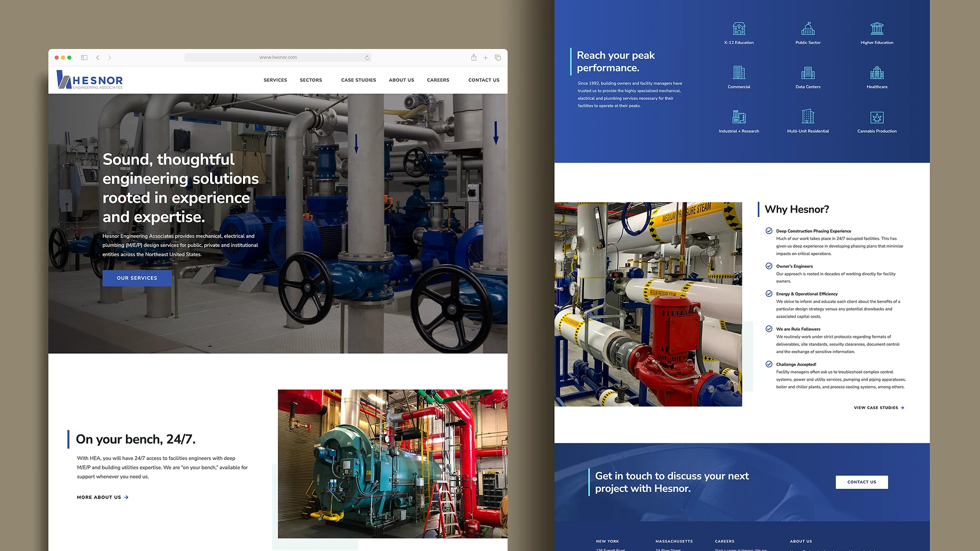Click the white Contact Us button
980x551 pixels.
coord(862,482)
